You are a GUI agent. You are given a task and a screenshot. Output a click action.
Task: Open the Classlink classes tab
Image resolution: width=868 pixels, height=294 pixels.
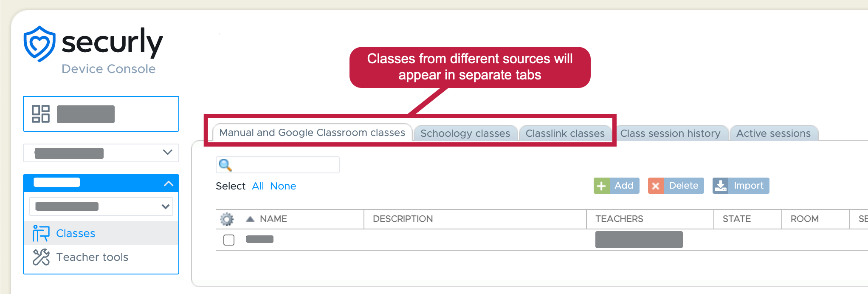565,133
